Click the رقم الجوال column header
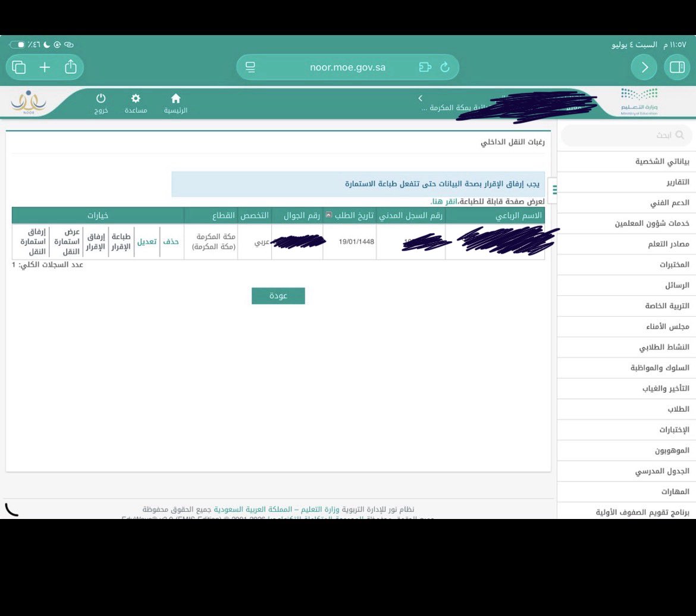The image size is (696, 616). pyautogui.click(x=302, y=215)
